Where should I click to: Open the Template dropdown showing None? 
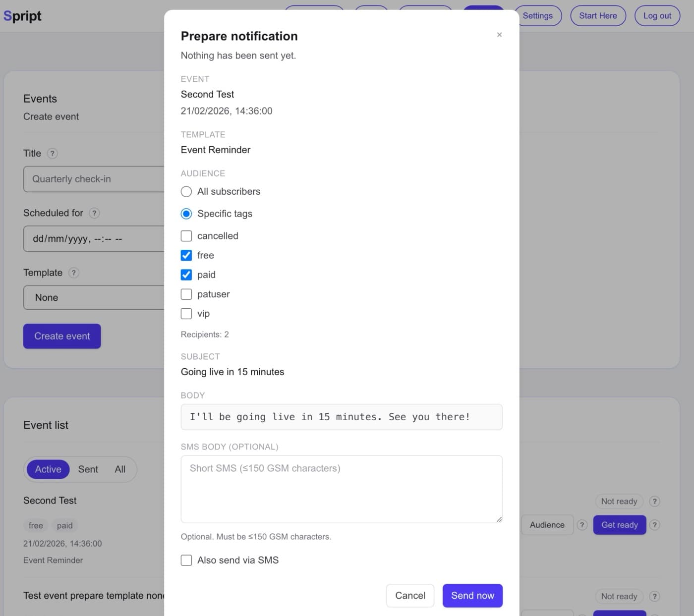click(93, 298)
